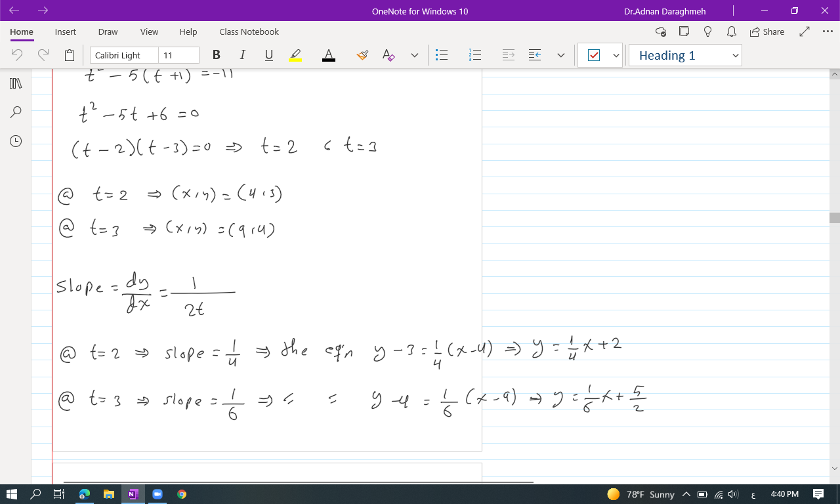The height and width of the screenshot is (504, 840).
Task: Switch to the Draw tab
Action: coord(108,31)
